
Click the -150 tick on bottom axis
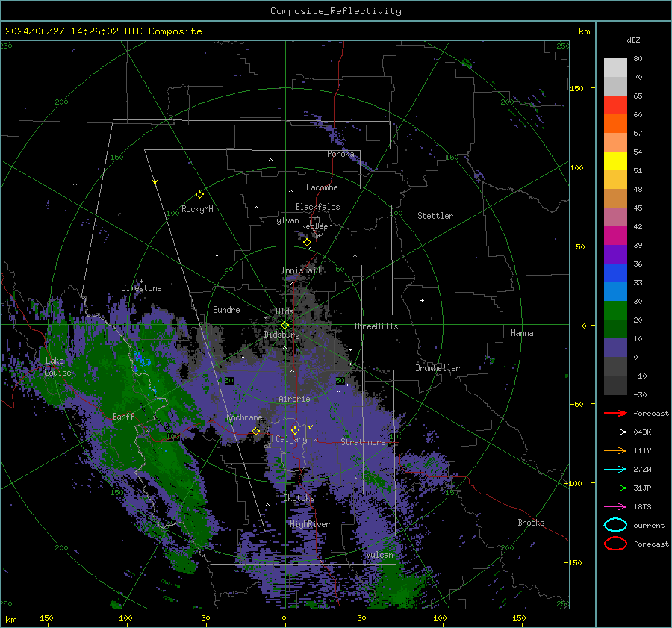pyautogui.click(x=44, y=618)
